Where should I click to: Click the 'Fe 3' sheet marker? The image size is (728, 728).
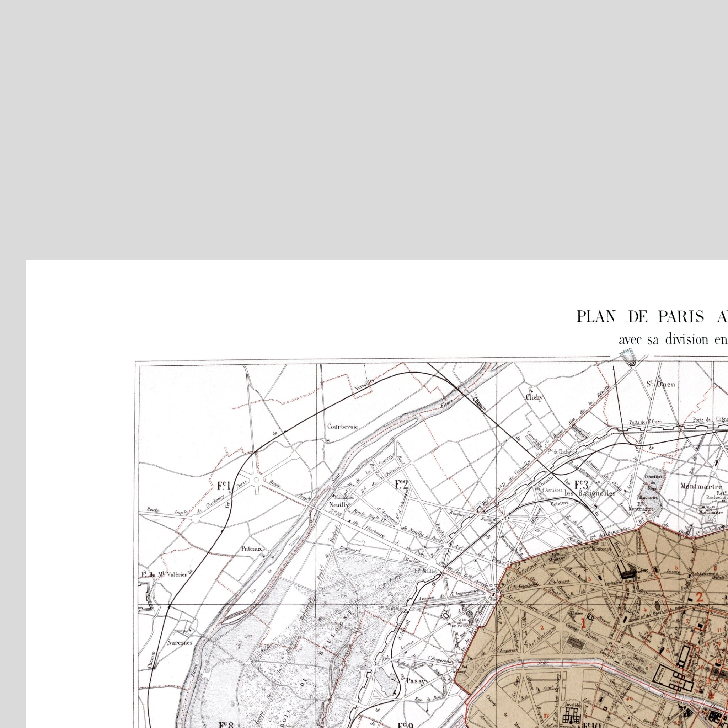(x=582, y=484)
